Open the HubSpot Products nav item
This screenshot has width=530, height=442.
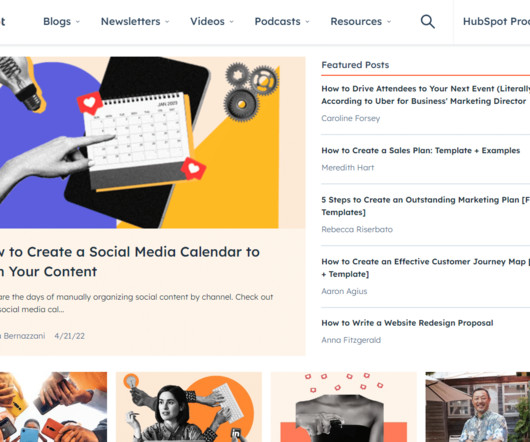(x=496, y=22)
